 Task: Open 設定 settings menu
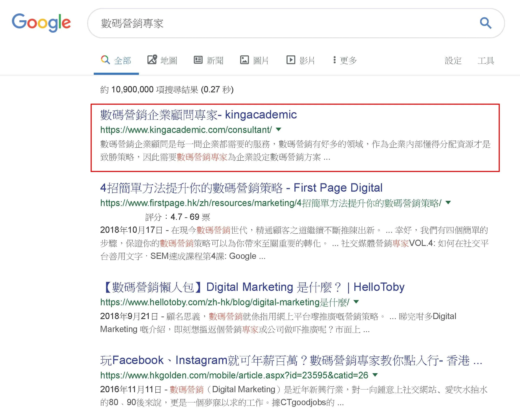453,60
